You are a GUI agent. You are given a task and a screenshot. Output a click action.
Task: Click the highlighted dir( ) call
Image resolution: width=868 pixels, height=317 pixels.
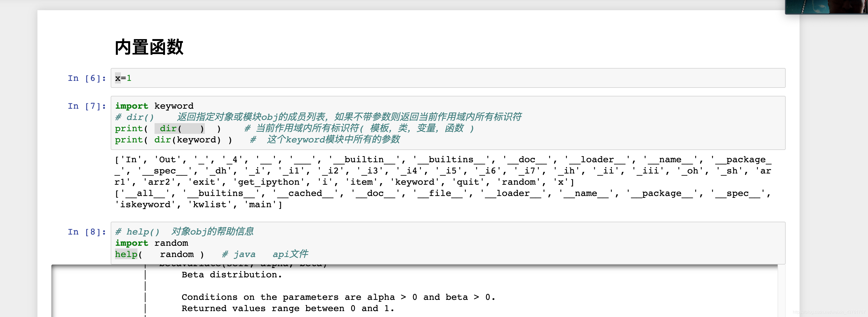pos(180,129)
